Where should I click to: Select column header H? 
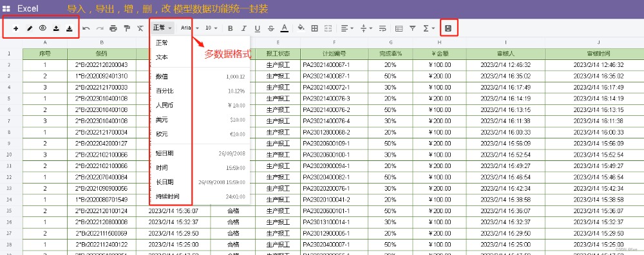pyautogui.click(x=439, y=42)
